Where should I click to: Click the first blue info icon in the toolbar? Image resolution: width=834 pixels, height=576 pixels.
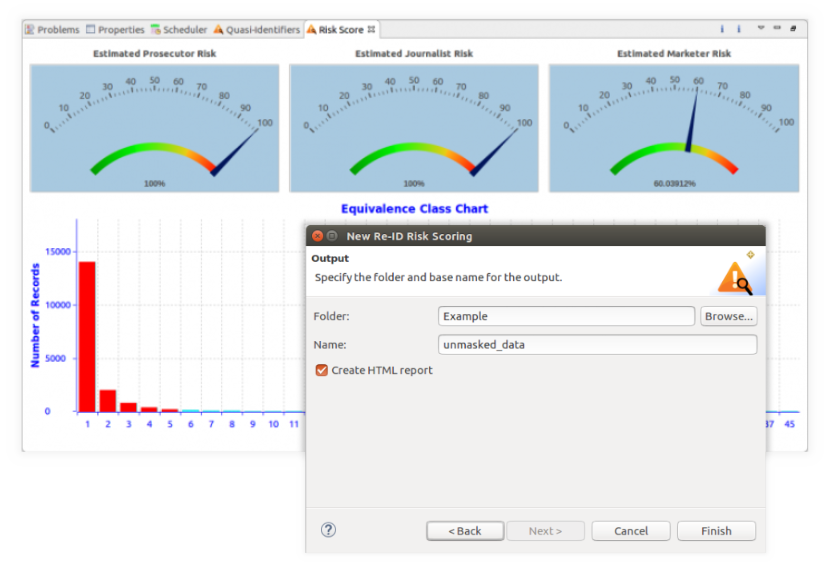[x=722, y=29]
